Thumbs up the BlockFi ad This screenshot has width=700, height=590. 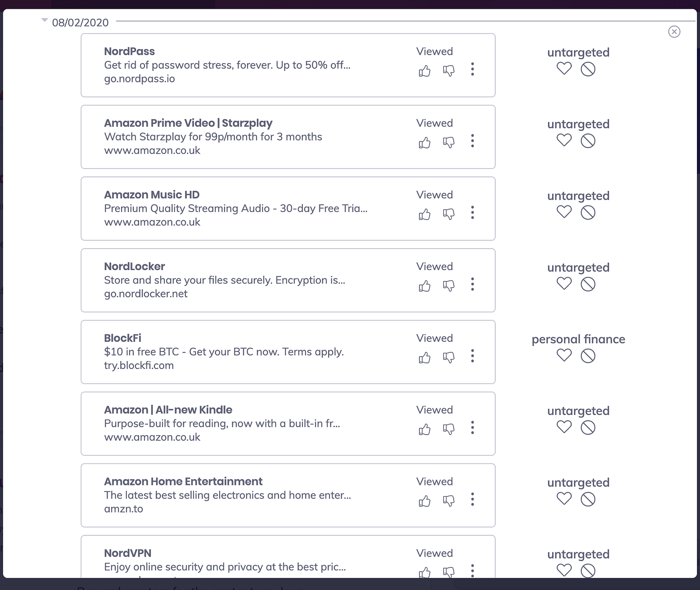click(x=424, y=358)
